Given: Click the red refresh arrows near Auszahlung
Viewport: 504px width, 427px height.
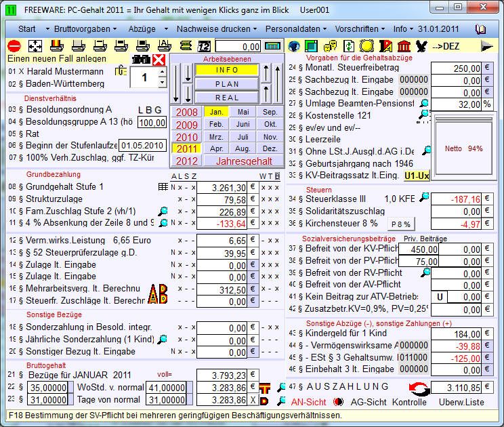Looking at the screenshot, I should (x=419, y=388).
